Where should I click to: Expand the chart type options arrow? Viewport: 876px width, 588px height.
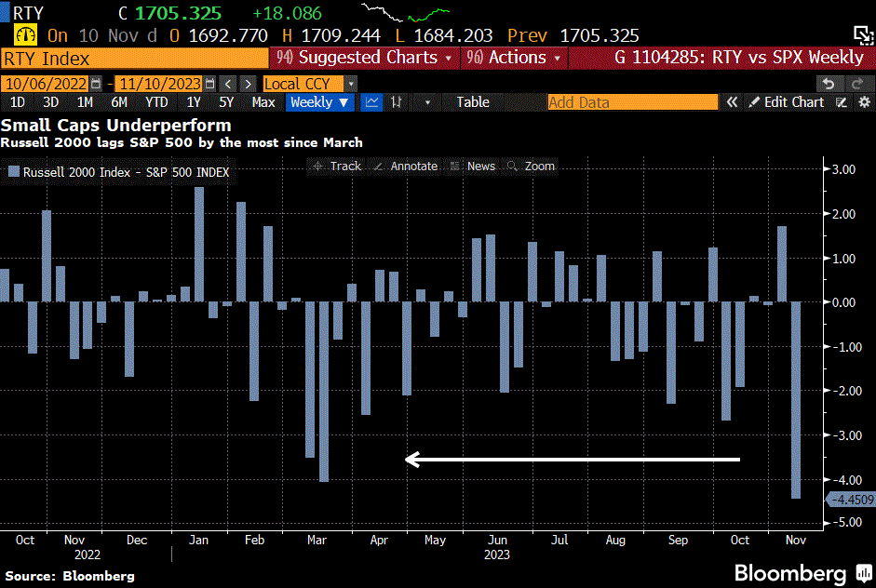[x=427, y=102]
